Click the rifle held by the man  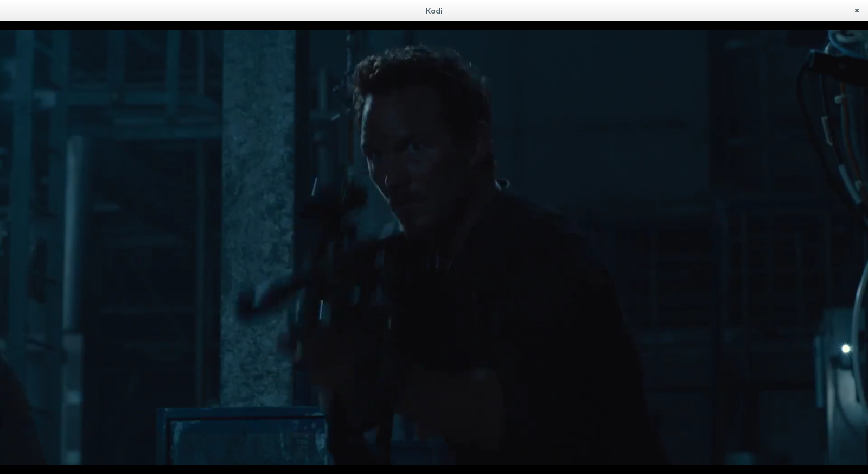pyautogui.click(x=325, y=244)
